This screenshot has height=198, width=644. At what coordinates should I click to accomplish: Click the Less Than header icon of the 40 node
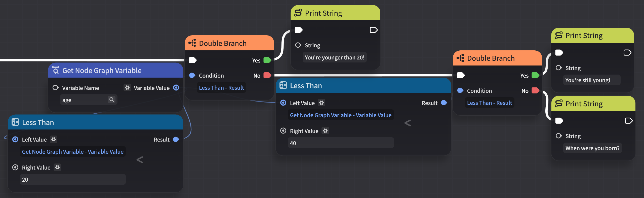pyautogui.click(x=283, y=85)
